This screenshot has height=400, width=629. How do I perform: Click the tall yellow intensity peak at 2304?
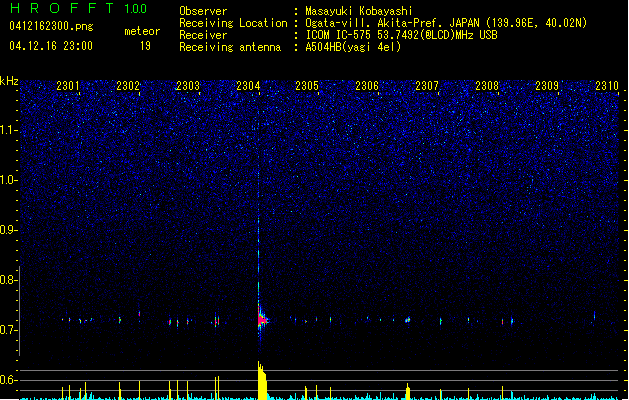262,380
